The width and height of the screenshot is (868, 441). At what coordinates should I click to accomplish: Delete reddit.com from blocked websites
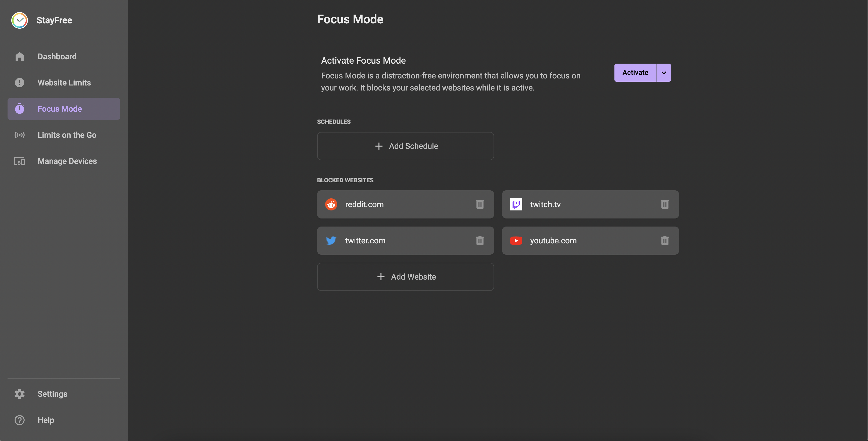point(479,204)
